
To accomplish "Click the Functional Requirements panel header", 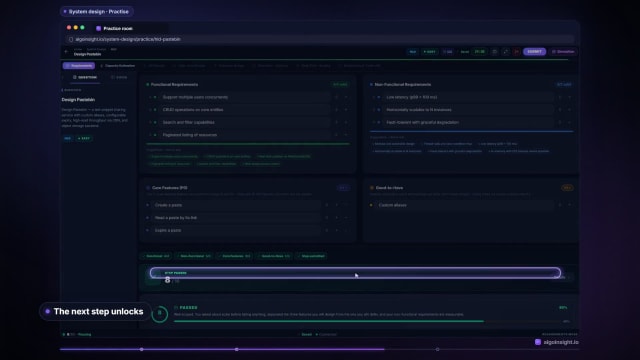I will point(174,84).
